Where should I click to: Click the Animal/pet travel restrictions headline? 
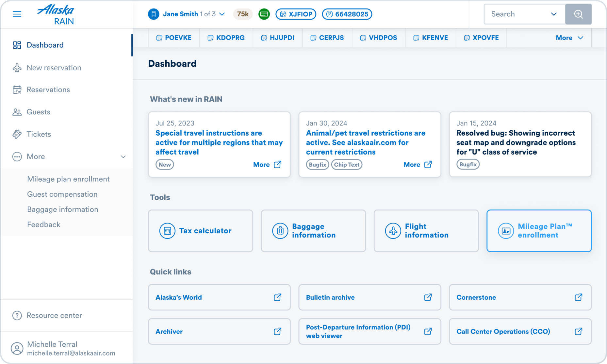(366, 142)
